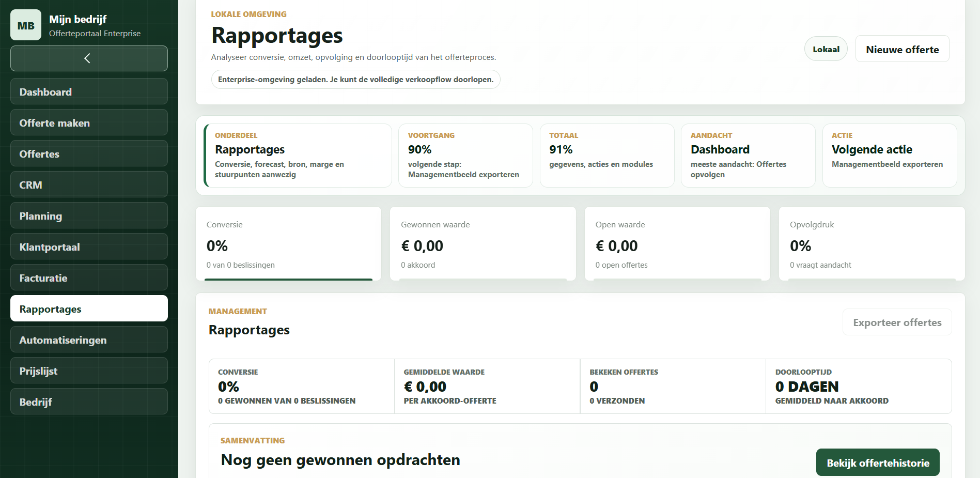Click the Totaal 91% card
980x478 pixels.
click(x=607, y=156)
